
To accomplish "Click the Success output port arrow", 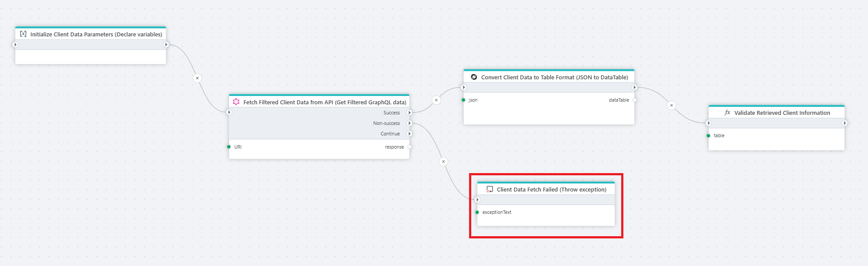I will (x=409, y=113).
